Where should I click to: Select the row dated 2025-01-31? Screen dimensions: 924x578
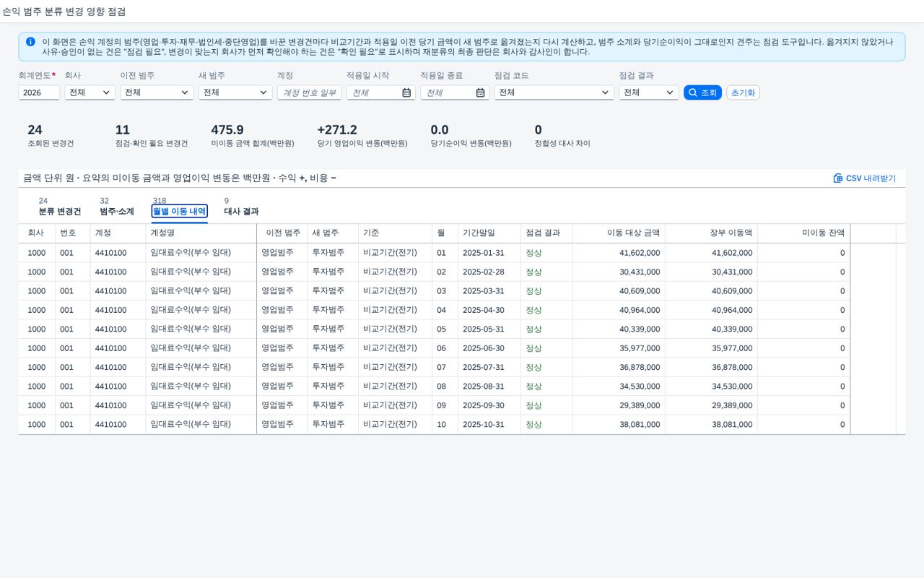pyautogui.click(x=462, y=253)
